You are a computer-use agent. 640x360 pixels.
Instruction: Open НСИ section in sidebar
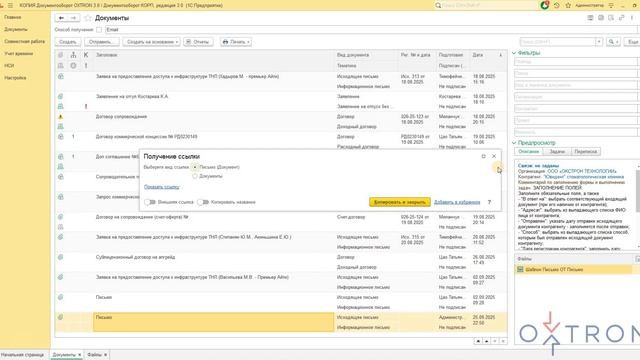9,65
